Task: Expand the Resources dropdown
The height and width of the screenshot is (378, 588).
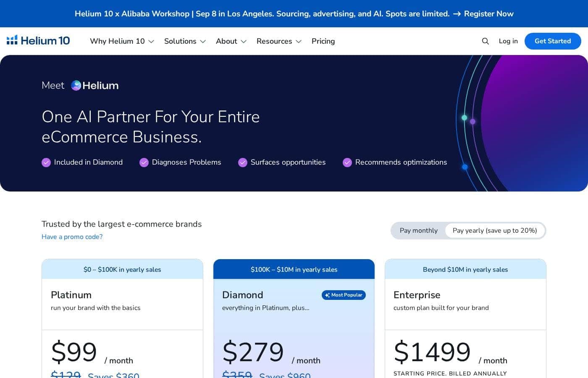Action: [x=279, y=41]
